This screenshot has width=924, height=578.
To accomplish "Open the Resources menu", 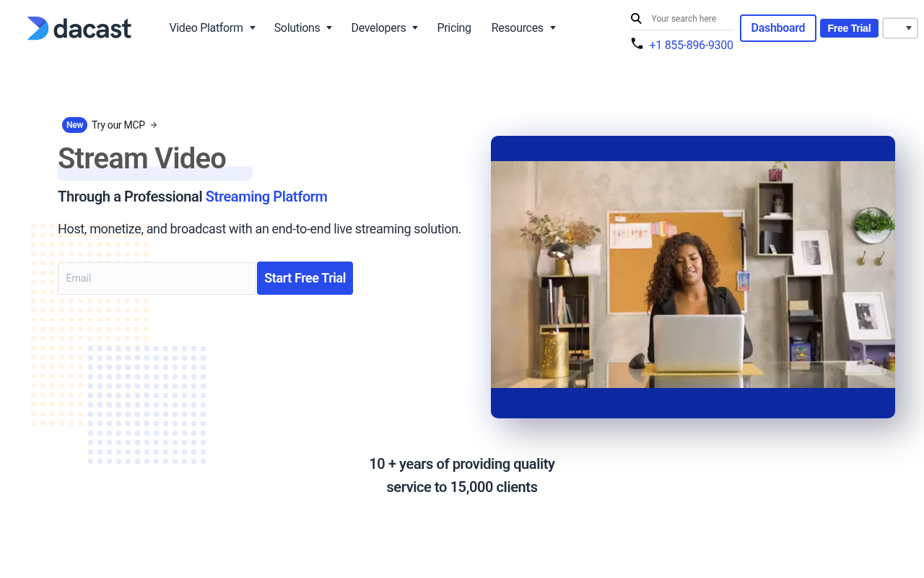I will [518, 27].
